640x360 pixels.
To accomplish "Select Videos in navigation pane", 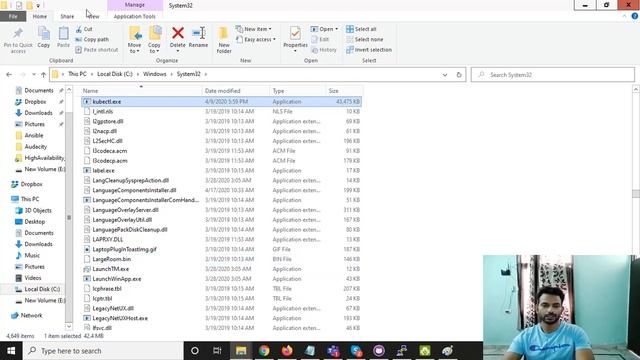I will 33,278.
